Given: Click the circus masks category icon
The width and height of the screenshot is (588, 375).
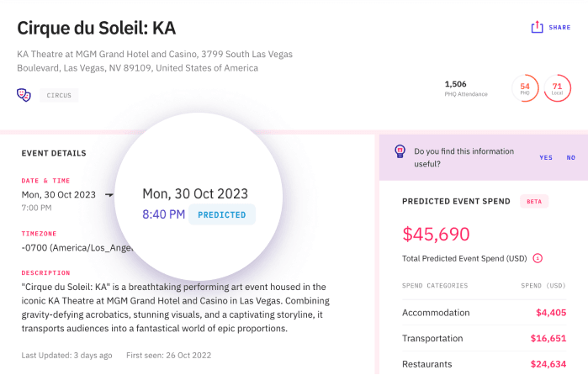Looking at the screenshot, I should tap(24, 94).
